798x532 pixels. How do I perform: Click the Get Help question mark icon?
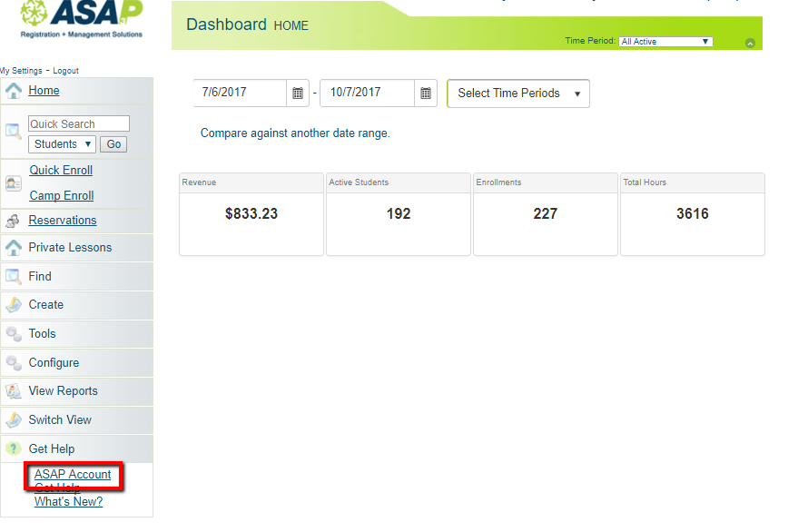pyautogui.click(x=14, y=448)
